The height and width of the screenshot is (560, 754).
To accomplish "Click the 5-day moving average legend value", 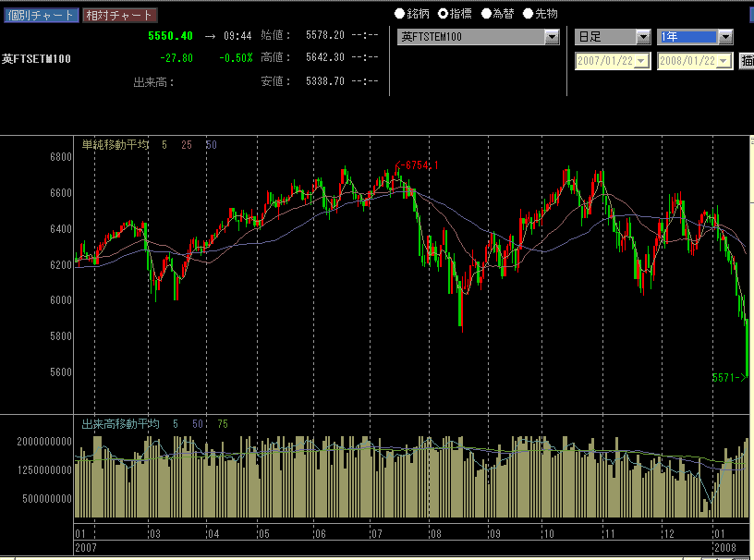I will (164, 145).
